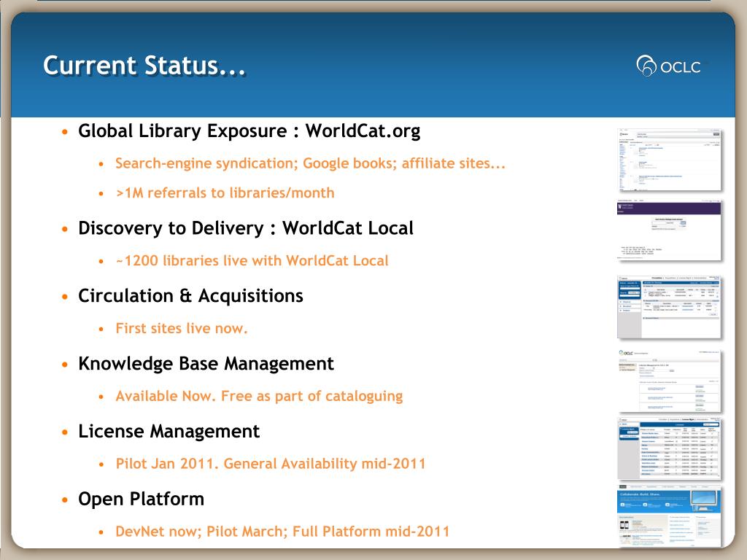Select 'Pilot Jan 2011. General Availability mid-2011' bullet
The width and height of the screenshot is (747, 560).
(271, 463)
